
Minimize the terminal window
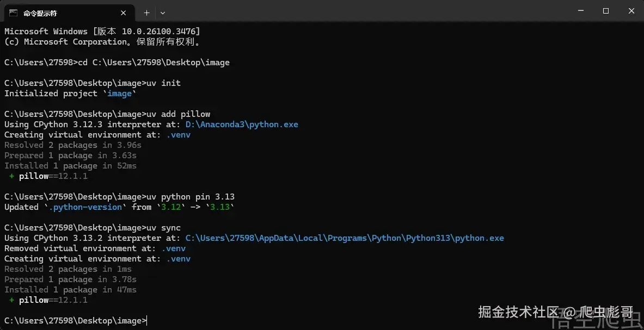[581, 11]
